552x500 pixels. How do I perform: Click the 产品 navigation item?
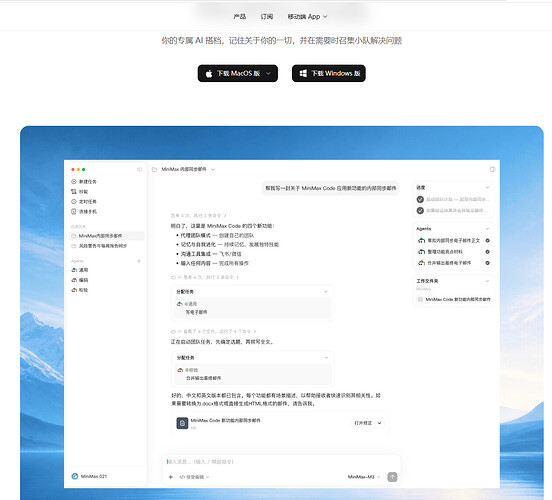239,17
